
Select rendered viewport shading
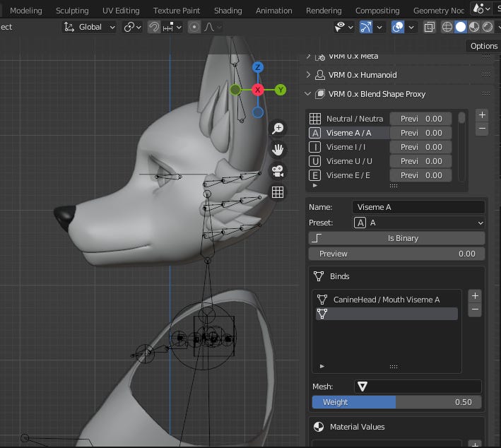[x=488, y=27]
